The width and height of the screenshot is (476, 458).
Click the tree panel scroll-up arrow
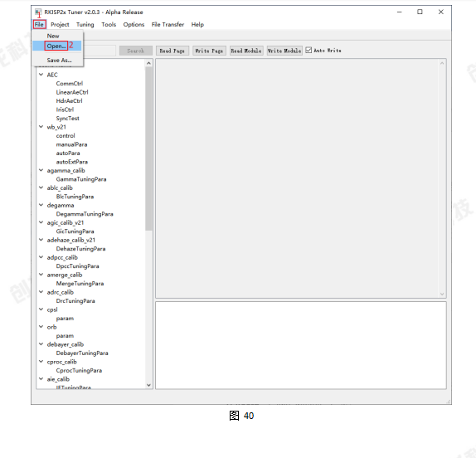[148, 63]
